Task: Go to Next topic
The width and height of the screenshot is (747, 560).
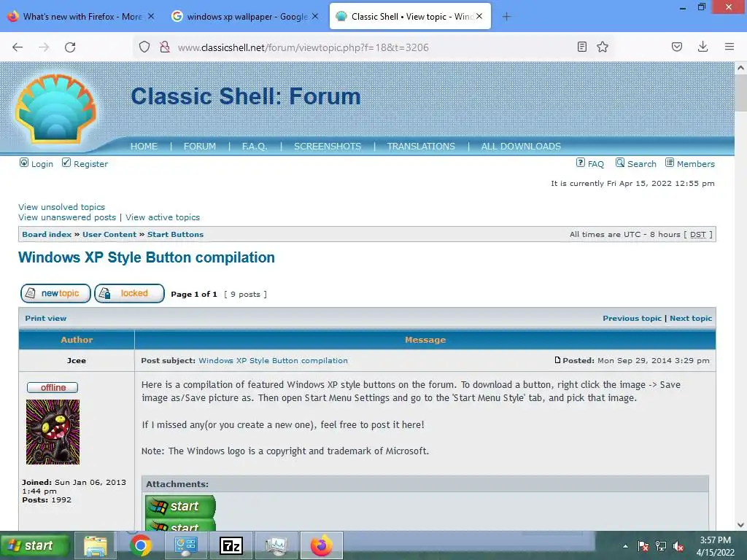Action: (x=691, y=318)
